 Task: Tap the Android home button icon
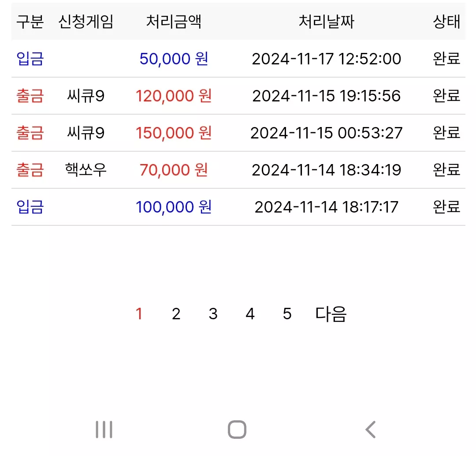click(x=237, y=430)
